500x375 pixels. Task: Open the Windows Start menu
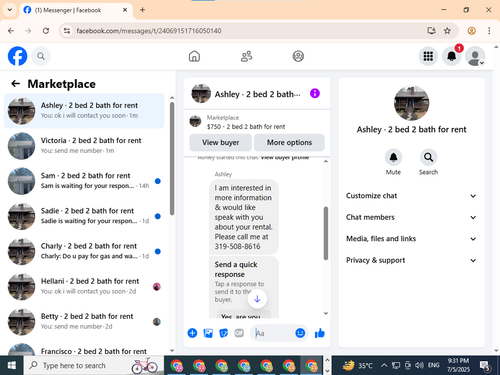[12, 366]
